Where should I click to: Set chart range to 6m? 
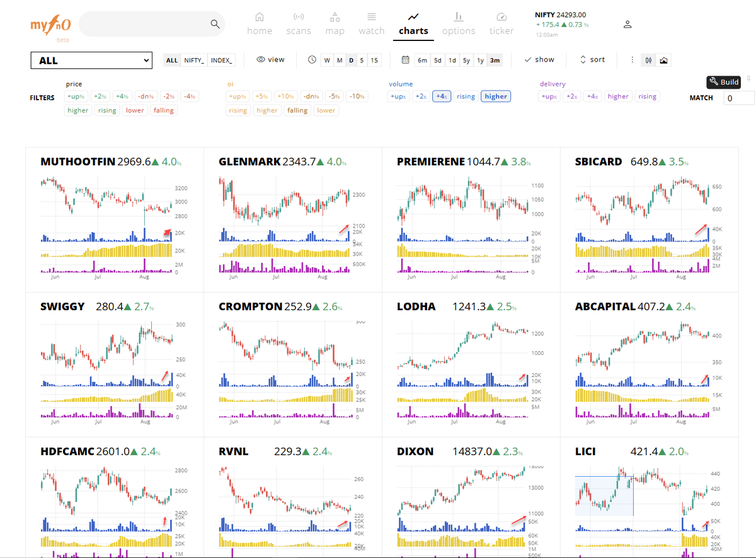pyautogui.click(x=422, y=61)
